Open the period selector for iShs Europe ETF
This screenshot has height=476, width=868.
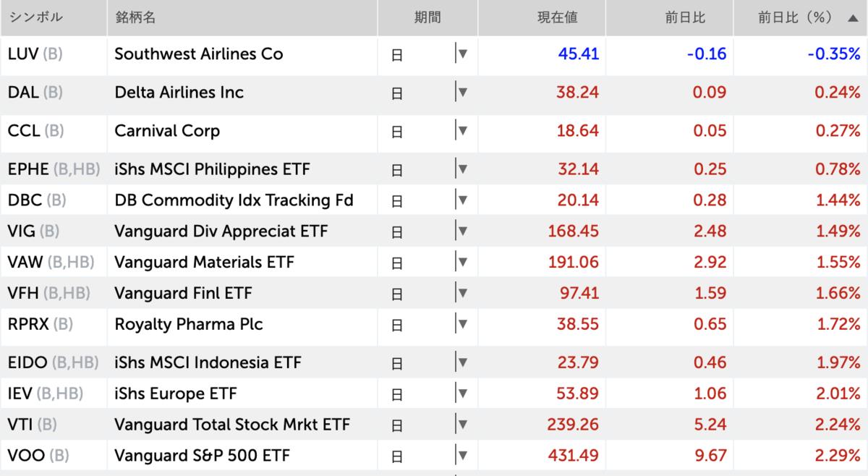(463, 393)
